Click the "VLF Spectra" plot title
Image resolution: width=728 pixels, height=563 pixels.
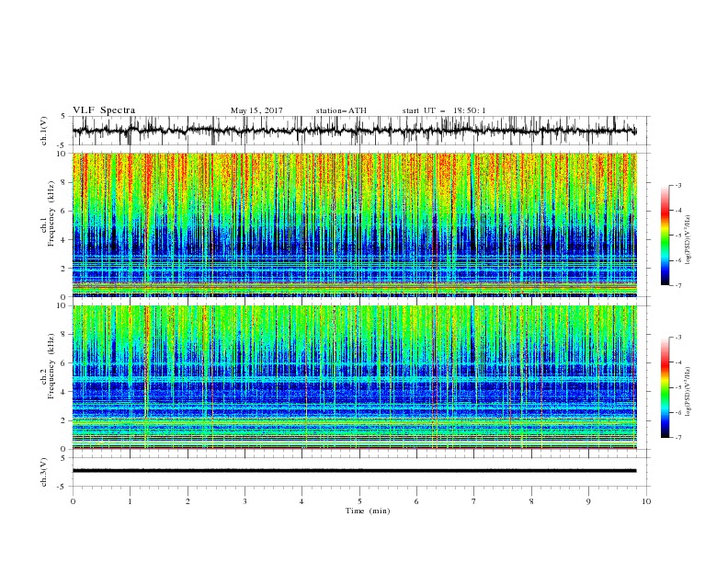point(104,110)
